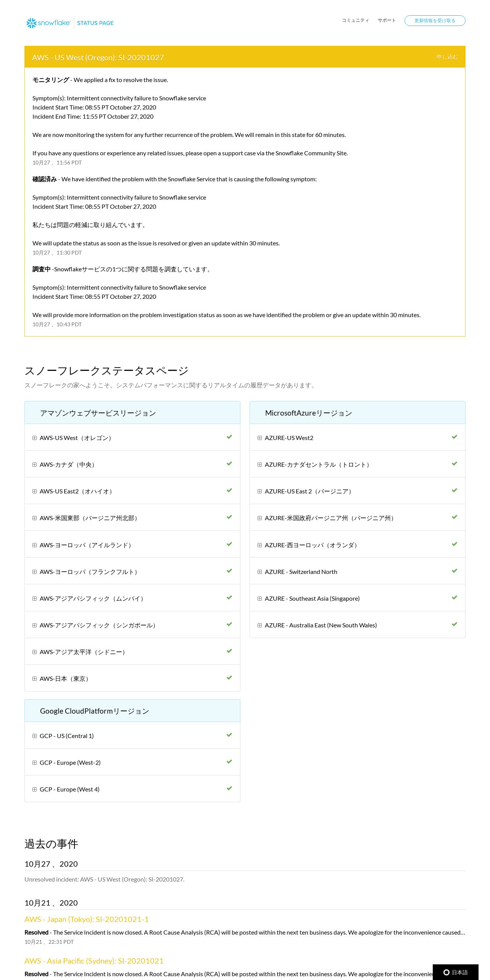Image resolution: width=490 pixels, height=980 pixels.
Task: Open AWS - Asia Pacific (Sydney): SI-20201021 incident
Action: (x=94, y=961)
